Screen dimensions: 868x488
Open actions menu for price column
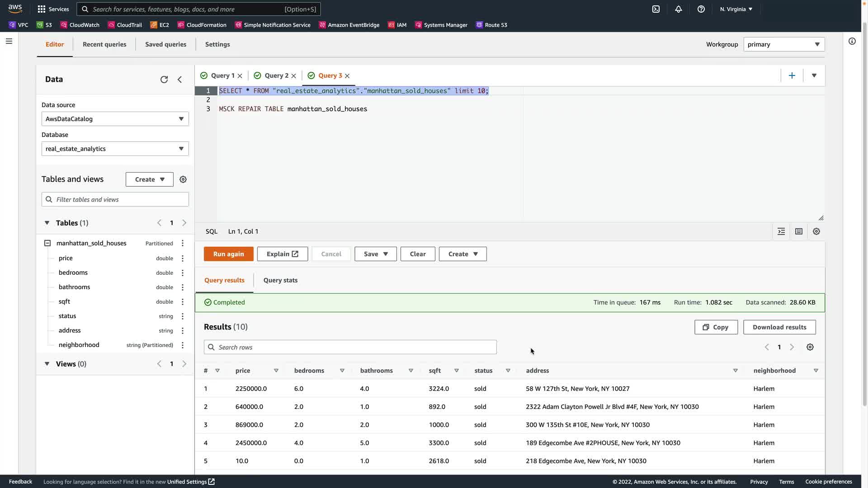tap(183, 258)
